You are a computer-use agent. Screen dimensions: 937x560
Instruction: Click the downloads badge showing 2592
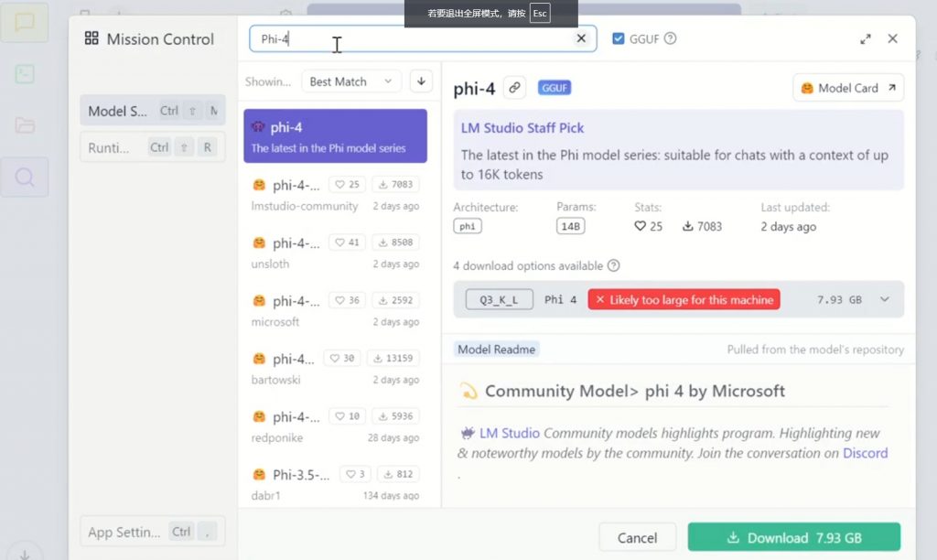pyautogui.click(x=395, y=300)
